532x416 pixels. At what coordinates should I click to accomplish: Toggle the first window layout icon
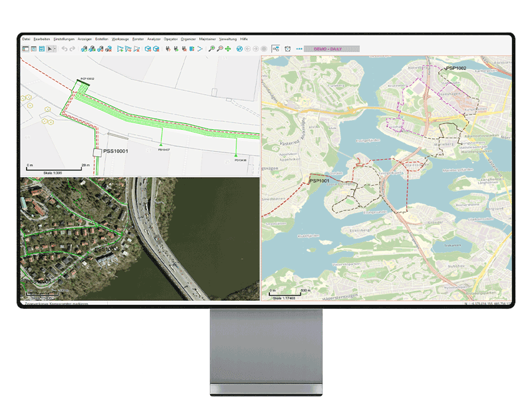point(25,49)
